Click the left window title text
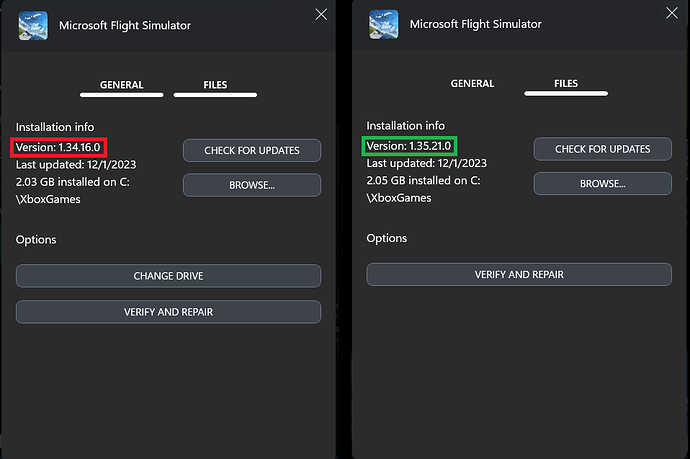Image resolution: width=690 pixels, height=459 pixels. click(x=125, y=26)
